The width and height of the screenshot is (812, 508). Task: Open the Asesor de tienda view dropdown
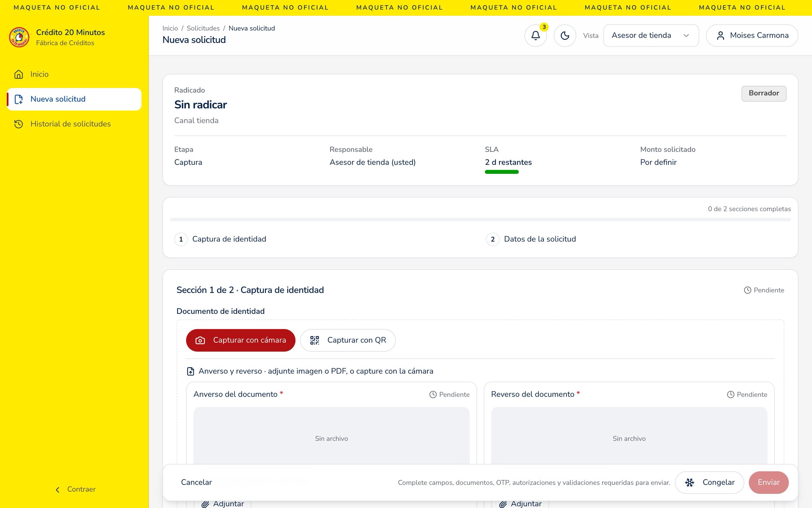pyautogui.click(x=651, y=36)
